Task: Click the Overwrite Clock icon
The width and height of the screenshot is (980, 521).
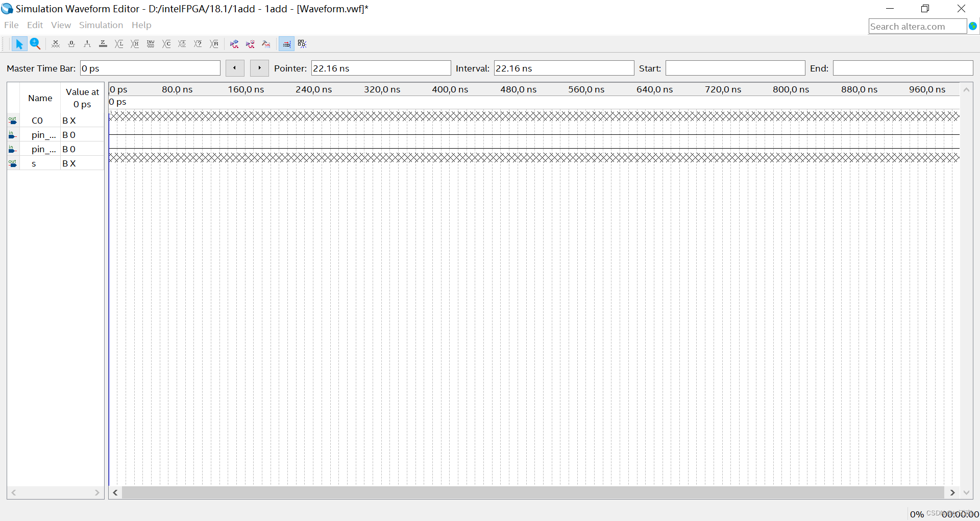Action: click(182, 44)
